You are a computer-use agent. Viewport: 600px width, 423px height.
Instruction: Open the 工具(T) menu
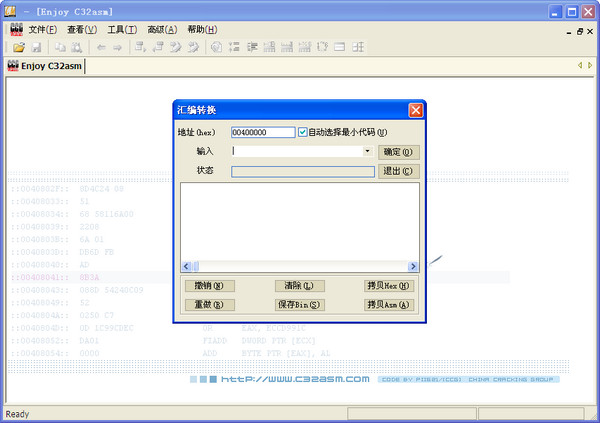click(x=122, y=29)
